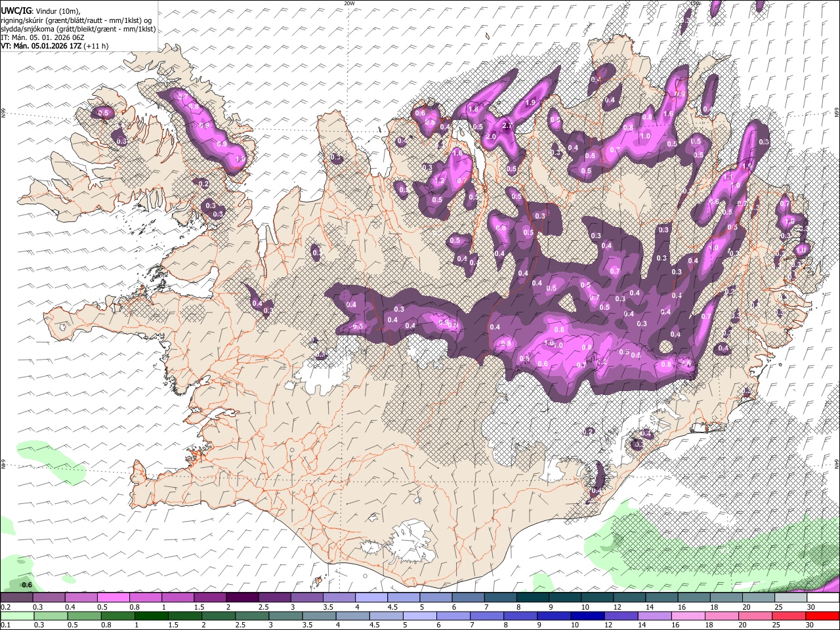
Task: Click the snow legend swatch for 0.2 mm
Action: click(16, 598)
